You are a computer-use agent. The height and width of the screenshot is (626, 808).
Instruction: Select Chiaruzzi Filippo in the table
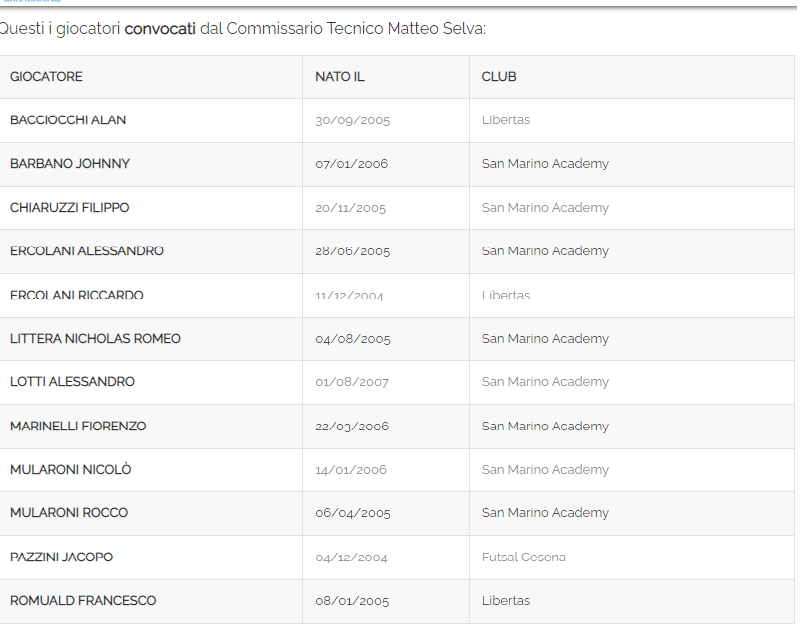click(69, 208)
